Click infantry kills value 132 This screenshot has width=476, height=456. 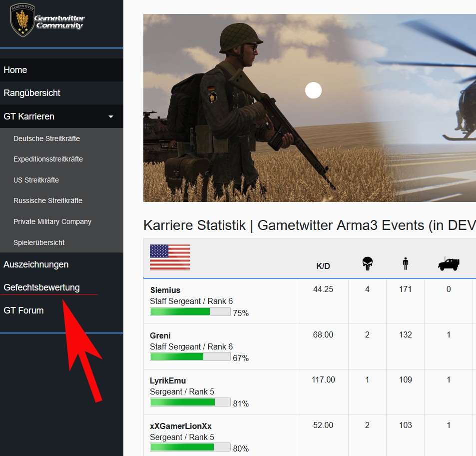pyautogui.click(x=405, y=335)
